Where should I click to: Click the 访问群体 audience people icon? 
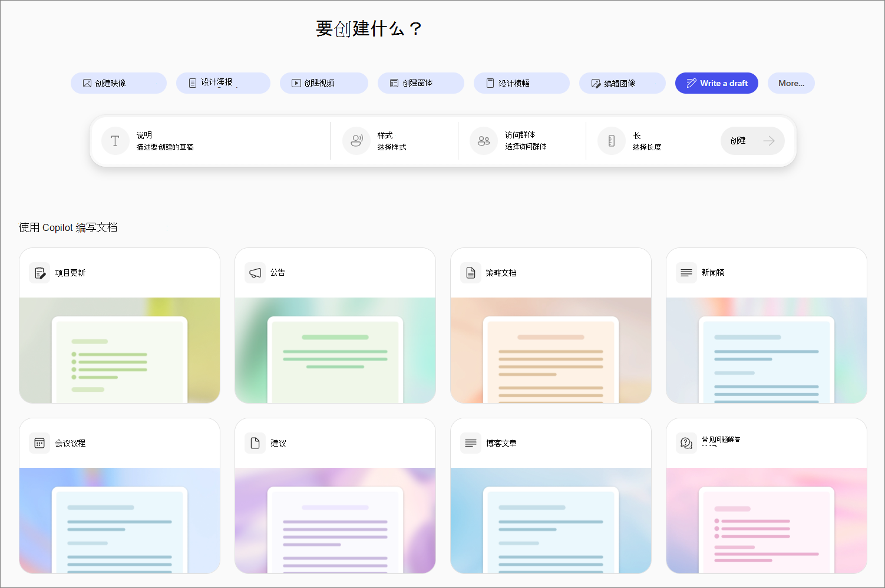coord(484,141)
